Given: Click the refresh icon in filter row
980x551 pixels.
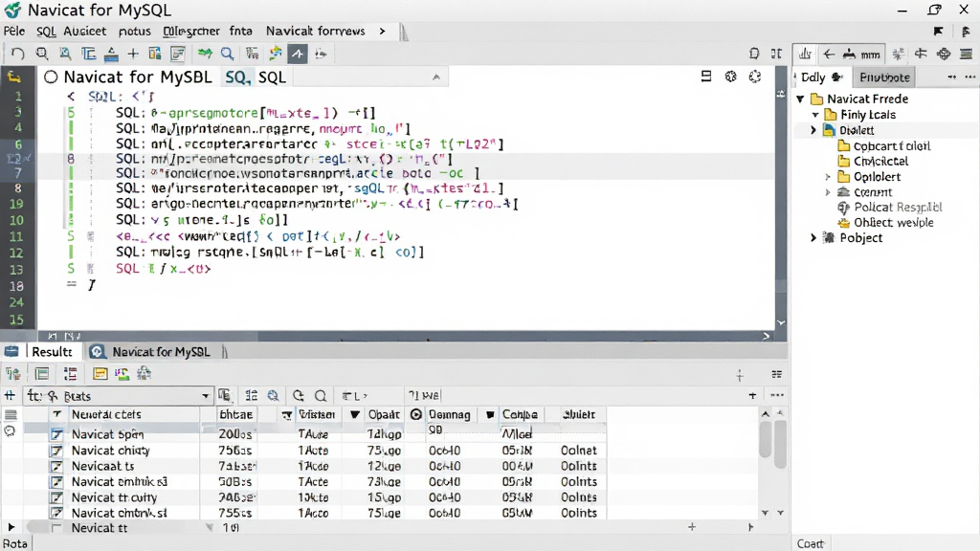Looking at the screenshot, I should pyautogui.click(x=299, y=395).
